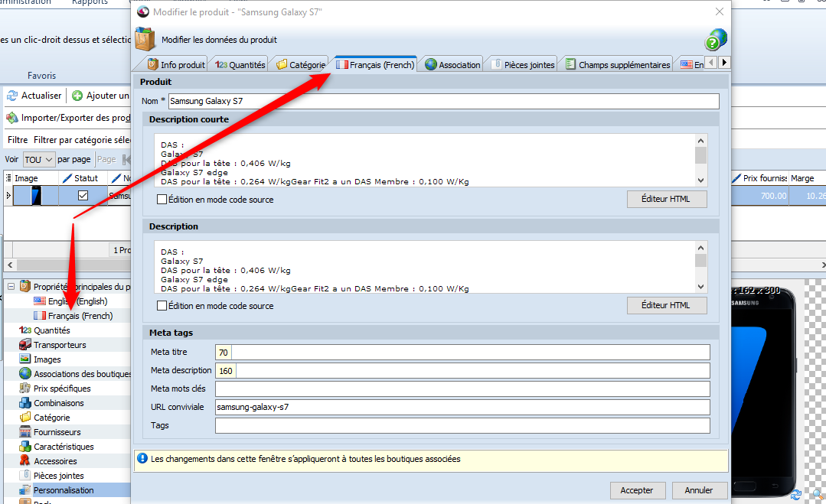Click the Prix fournisseur column header
Screen dimensions: 826x504
click(759, 178)
